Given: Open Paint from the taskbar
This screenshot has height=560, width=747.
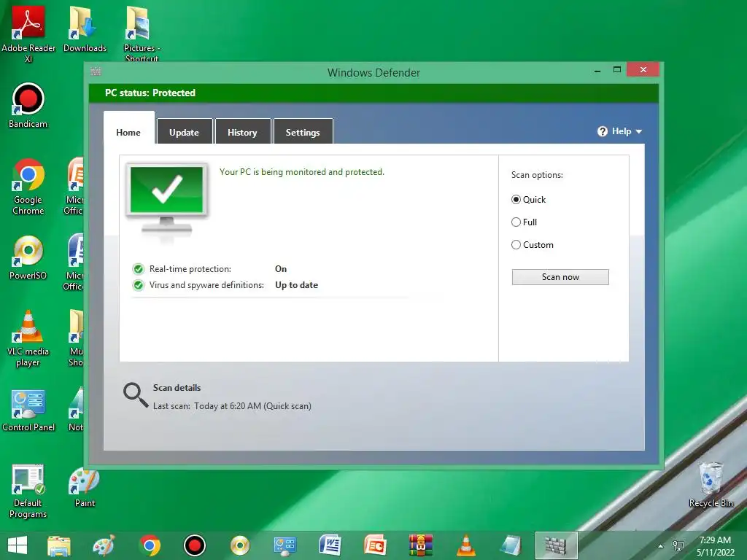Looking at the screenshot, I should click(x=104, y=545).
